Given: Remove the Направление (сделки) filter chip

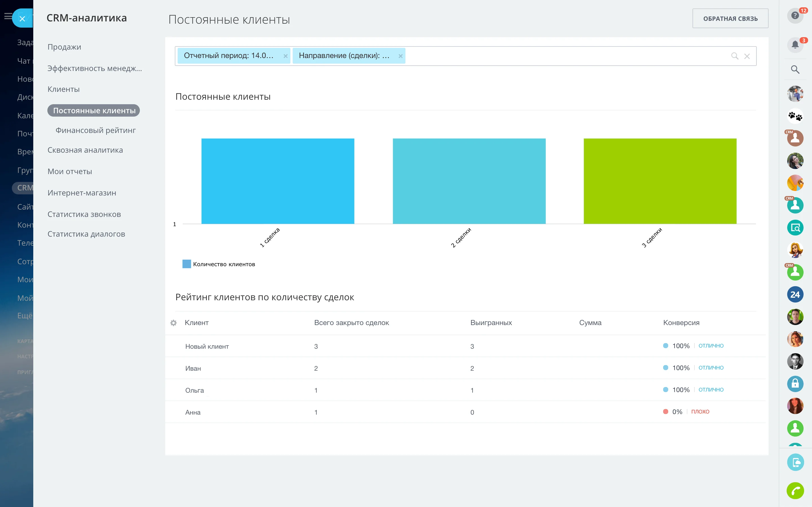Looking at the screenshot, I should 400,56.
